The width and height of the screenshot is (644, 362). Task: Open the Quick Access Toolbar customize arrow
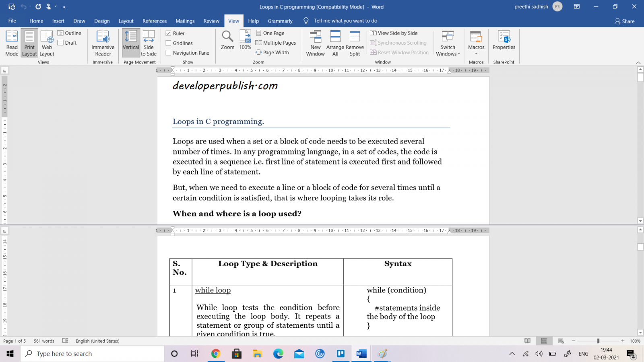click(64, 7)
